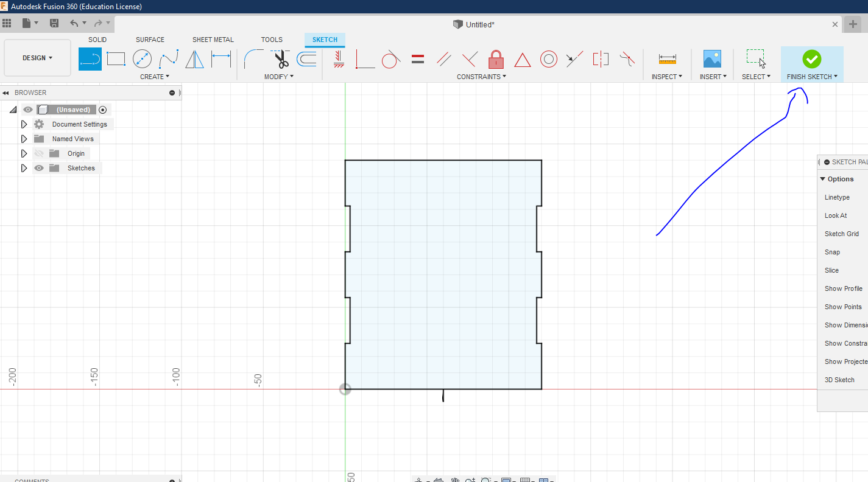Add a new design tab
The height and width of the screenshot is (482, 868).
[x=853, y=24]
